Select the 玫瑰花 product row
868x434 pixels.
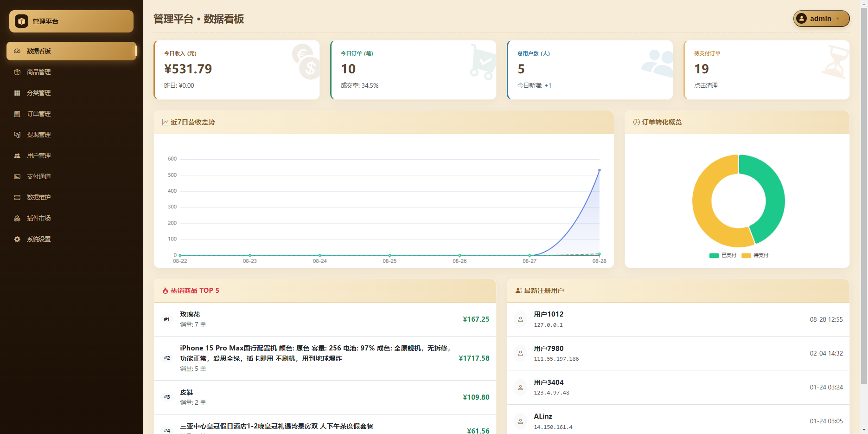325,319
